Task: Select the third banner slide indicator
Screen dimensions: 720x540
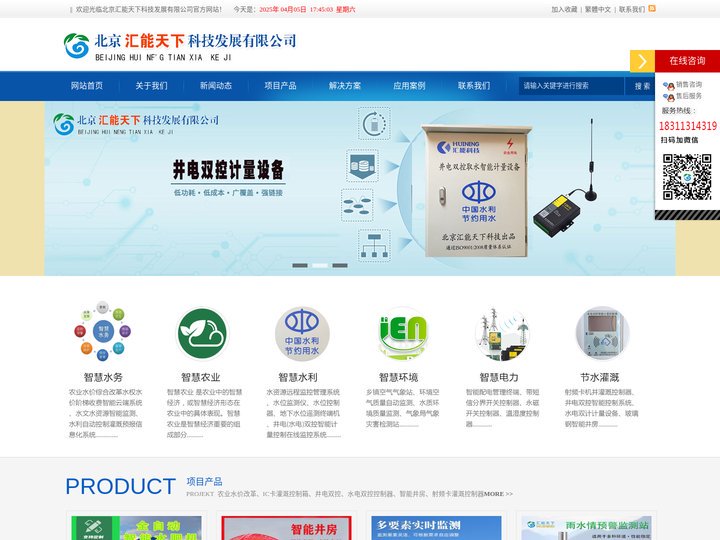Action: (340, 265)
